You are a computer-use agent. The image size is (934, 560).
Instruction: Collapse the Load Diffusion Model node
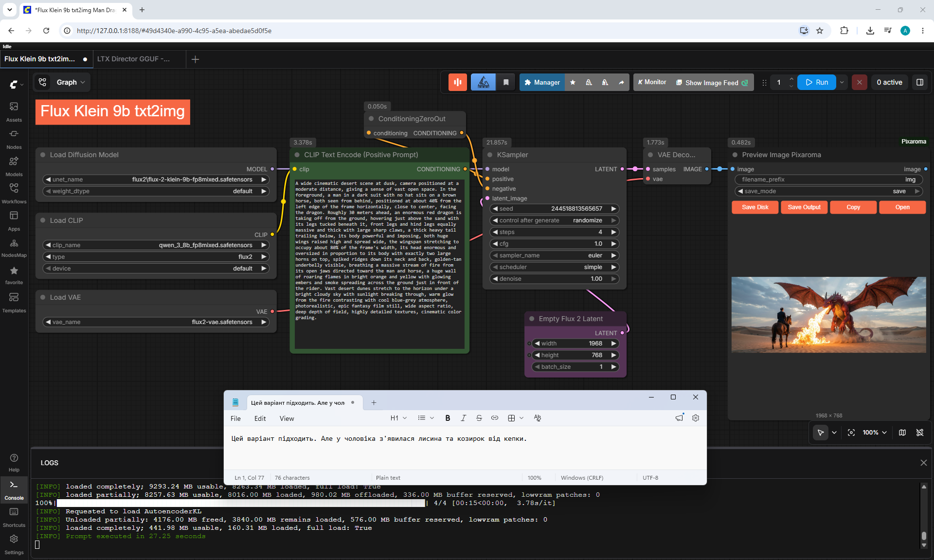[x=43, y=155]
